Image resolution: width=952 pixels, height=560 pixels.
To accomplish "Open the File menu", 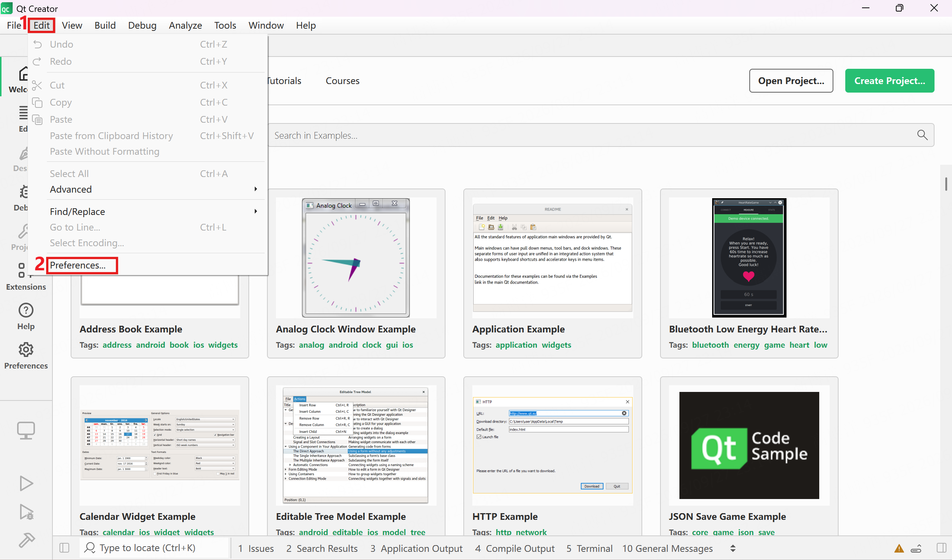I will point(14,25).
